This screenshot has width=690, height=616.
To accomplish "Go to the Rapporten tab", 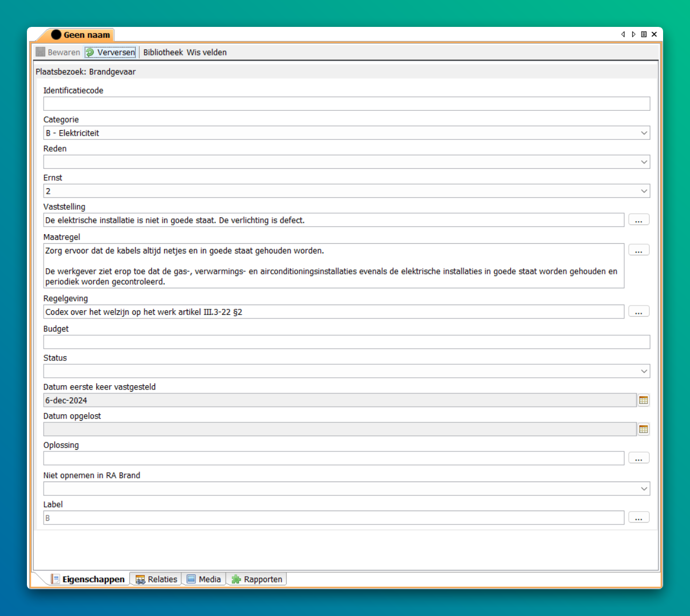I will tap(257, 579).
